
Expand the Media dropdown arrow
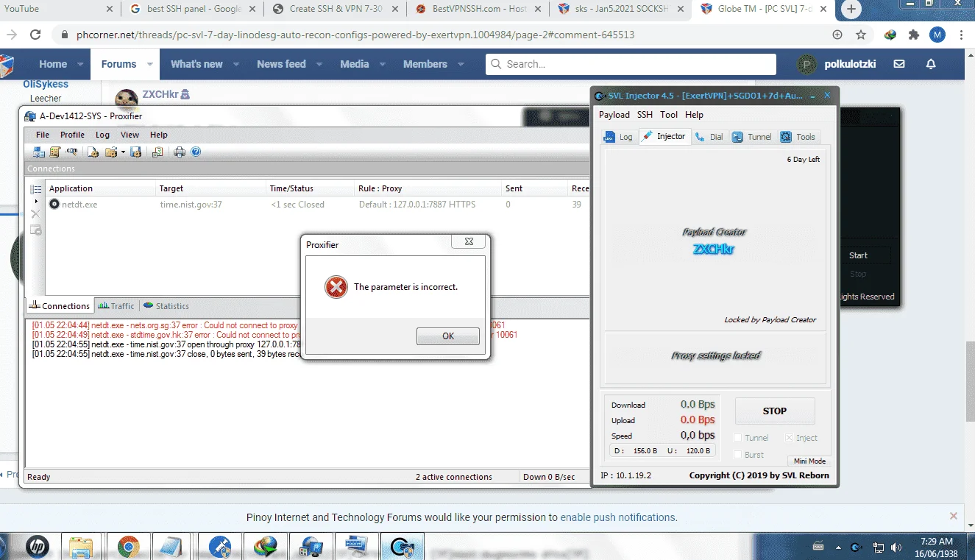382,65
